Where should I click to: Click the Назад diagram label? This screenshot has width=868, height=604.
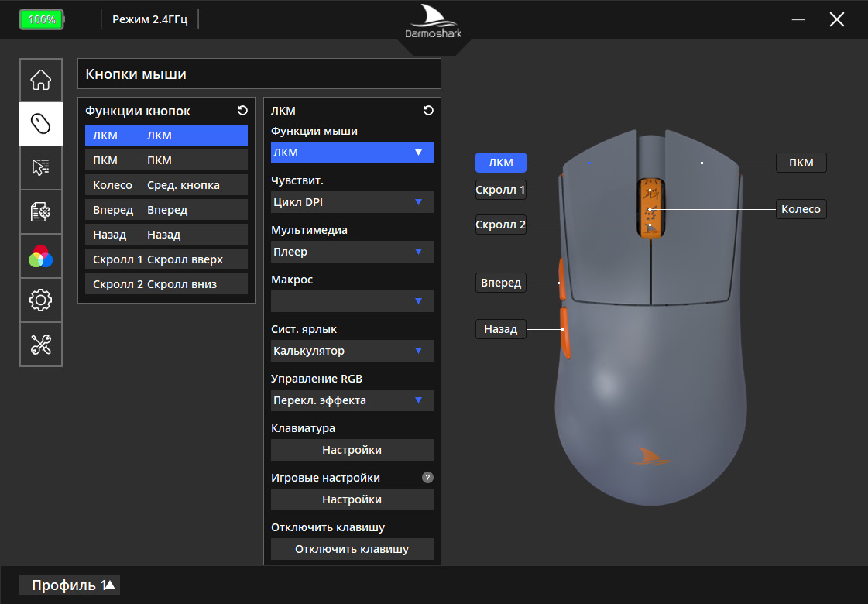[x=501, y=329]
